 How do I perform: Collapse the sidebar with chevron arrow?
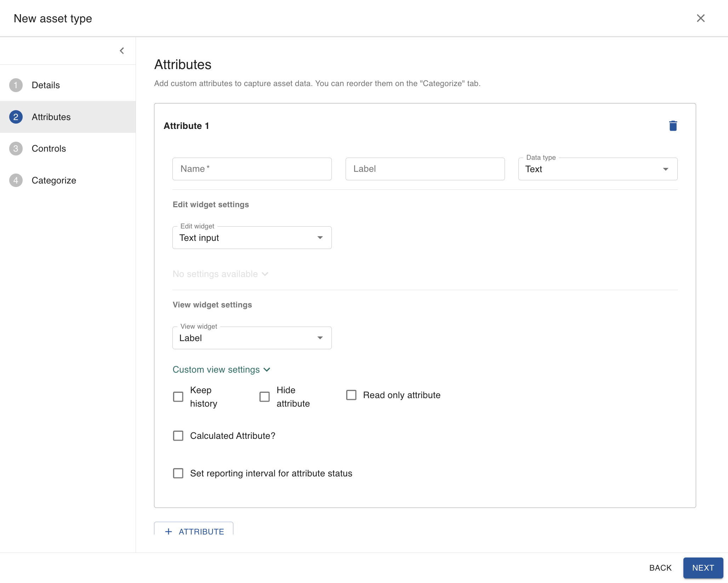[122, 51]
